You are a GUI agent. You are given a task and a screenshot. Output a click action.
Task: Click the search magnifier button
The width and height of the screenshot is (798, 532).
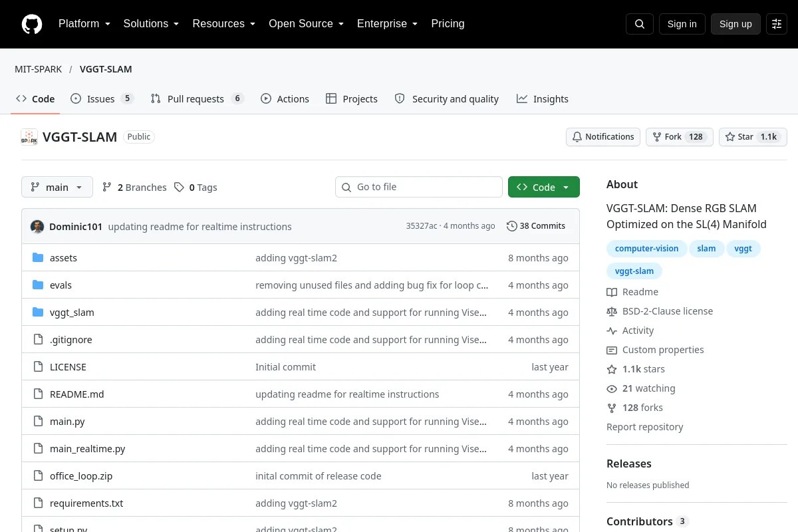click(x=640, y=24)
